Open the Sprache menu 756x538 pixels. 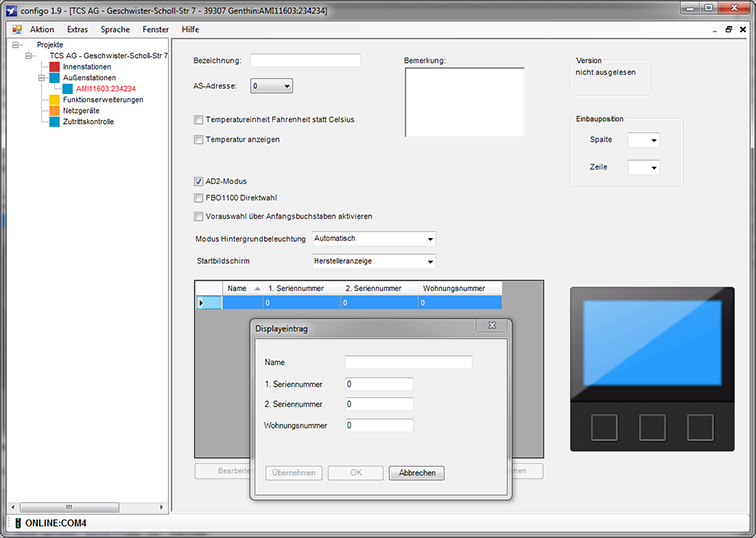115,30
